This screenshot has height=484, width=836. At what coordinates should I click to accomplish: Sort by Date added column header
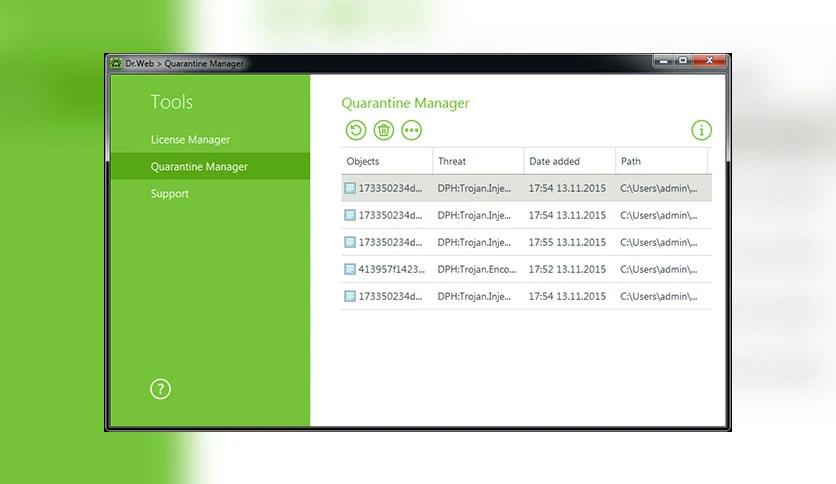coord(569,161)
